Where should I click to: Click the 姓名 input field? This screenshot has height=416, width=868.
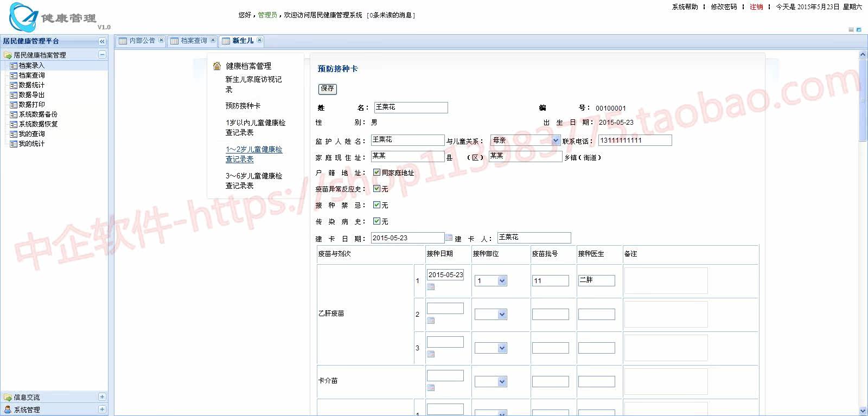(411, 107)
